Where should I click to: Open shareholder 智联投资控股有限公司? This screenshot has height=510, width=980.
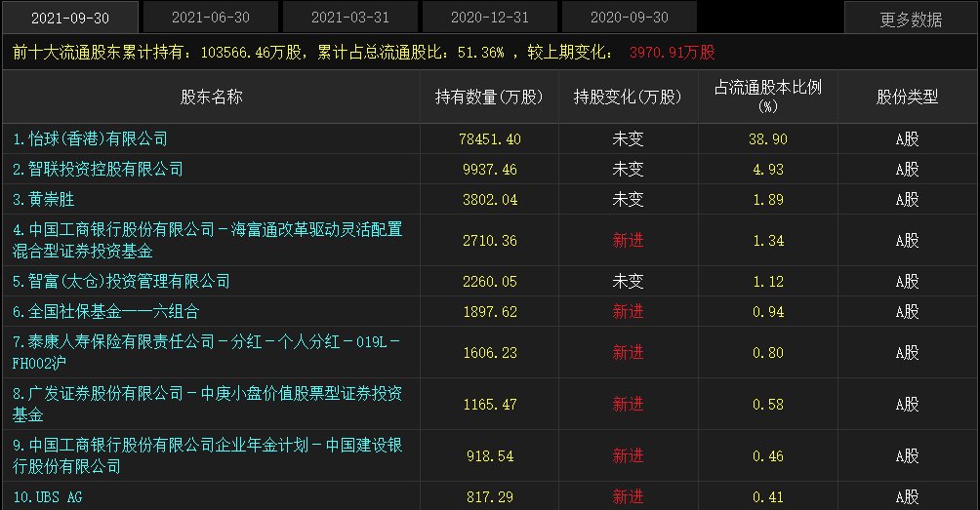pyautogui.click(x=98, y=170)
